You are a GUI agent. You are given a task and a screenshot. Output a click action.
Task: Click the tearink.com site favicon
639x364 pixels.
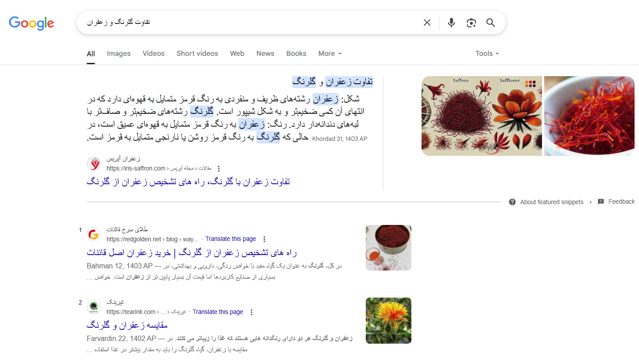[x=93, y=307]
